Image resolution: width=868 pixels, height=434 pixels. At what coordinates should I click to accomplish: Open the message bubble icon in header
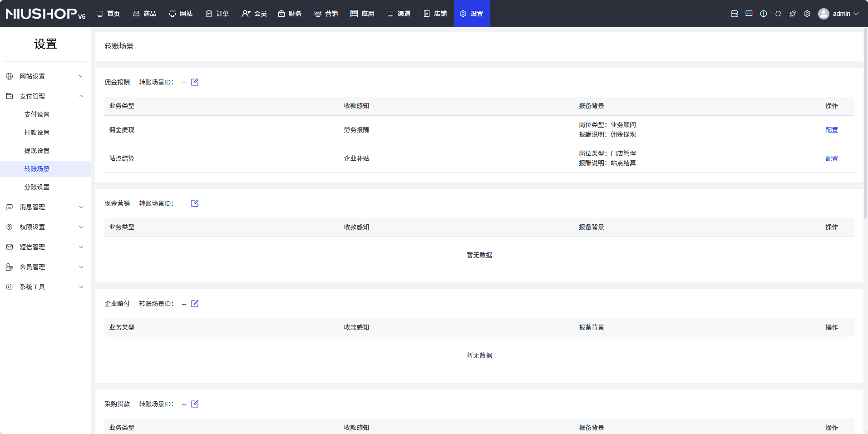coord(749,14)
